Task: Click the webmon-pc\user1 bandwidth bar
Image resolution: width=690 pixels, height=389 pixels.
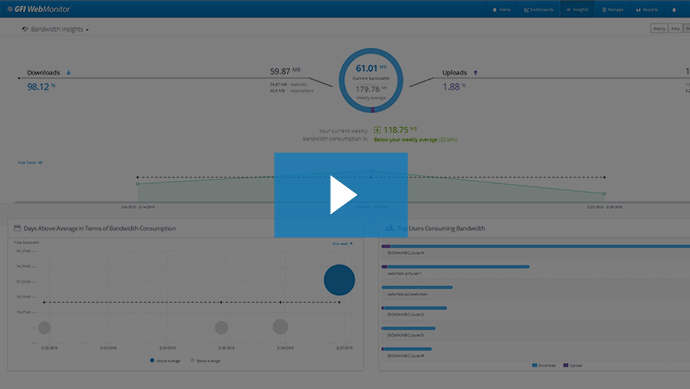Action: coord(455,267)
